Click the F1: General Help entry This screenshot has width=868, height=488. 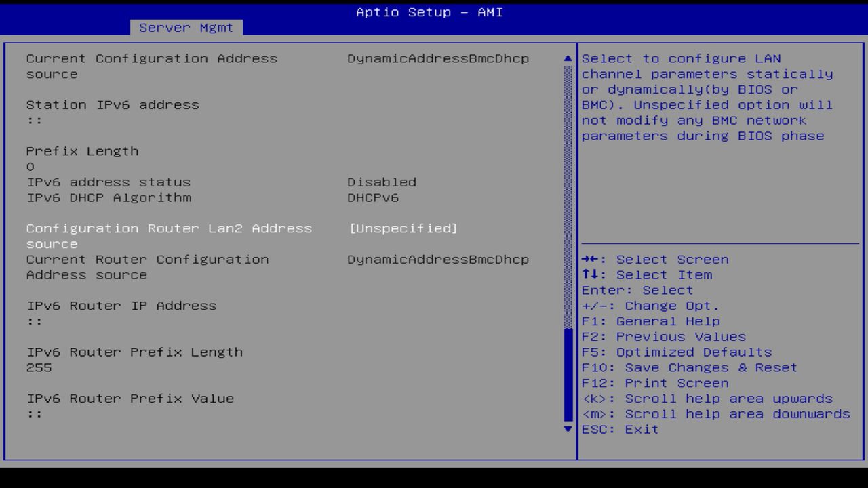click(x=650, y=321)
